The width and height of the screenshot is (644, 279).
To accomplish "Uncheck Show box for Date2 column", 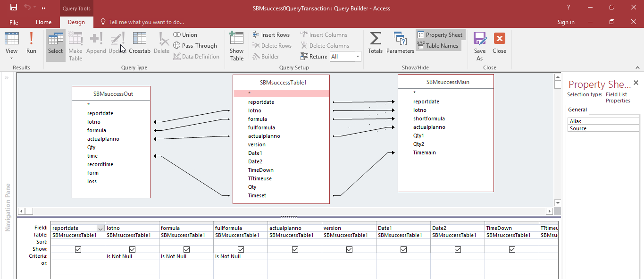I will click(x=458, y=249).
